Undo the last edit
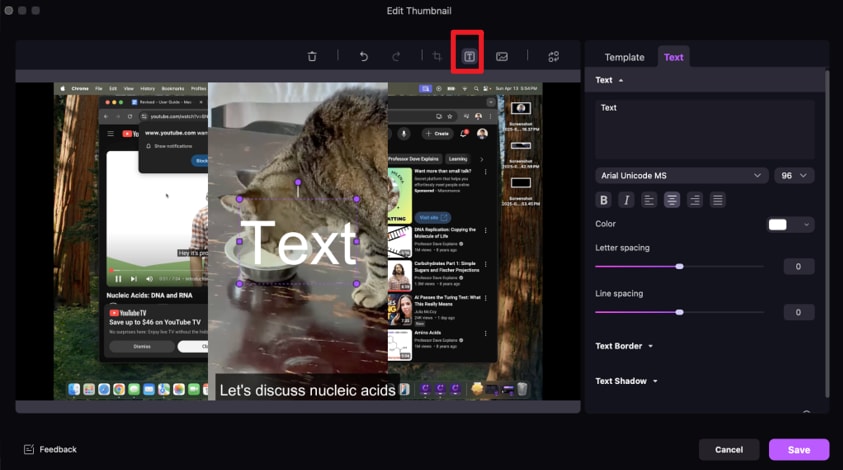The image size is (843, 470). click(364, 56)
